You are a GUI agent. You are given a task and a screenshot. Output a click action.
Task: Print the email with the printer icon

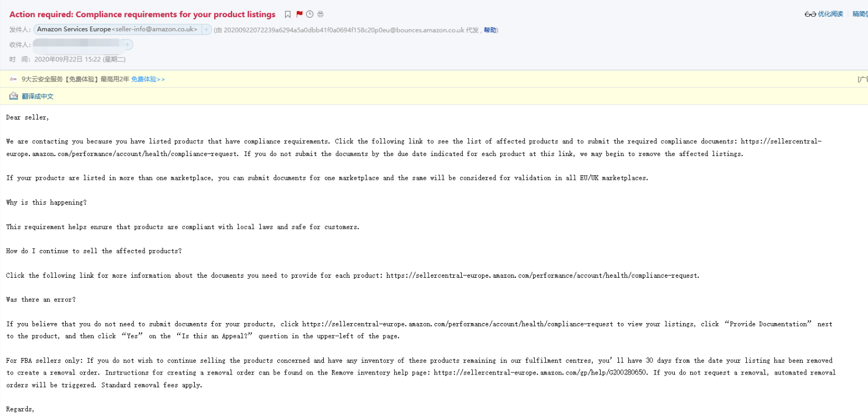[x=321, y=14]
